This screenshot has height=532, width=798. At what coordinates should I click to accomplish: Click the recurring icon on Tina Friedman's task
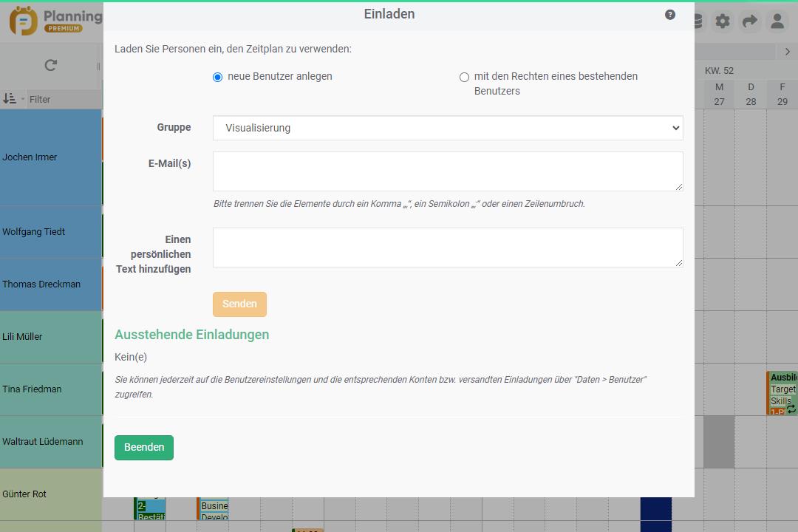point(791,408)
